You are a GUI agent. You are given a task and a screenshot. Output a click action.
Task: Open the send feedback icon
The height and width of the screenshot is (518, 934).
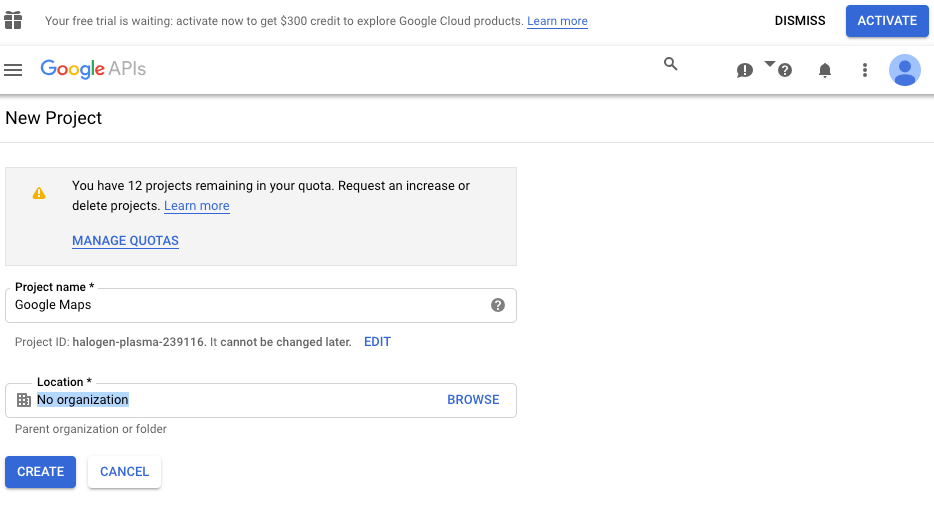click(744, 70)
